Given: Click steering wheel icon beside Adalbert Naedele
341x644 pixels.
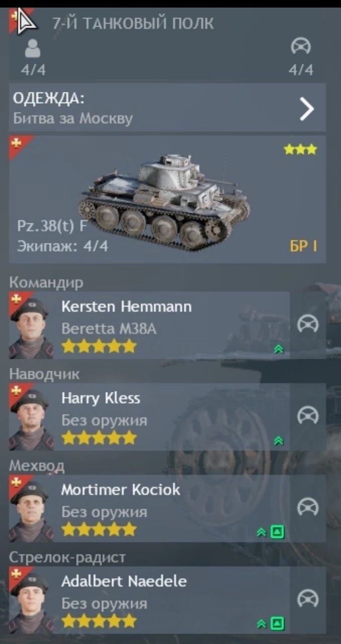Looking at the screenshot, I should 308,599.
